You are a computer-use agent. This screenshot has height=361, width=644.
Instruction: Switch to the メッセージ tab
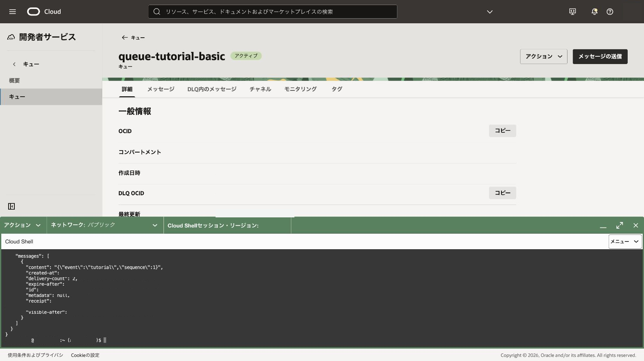(161, 89)
